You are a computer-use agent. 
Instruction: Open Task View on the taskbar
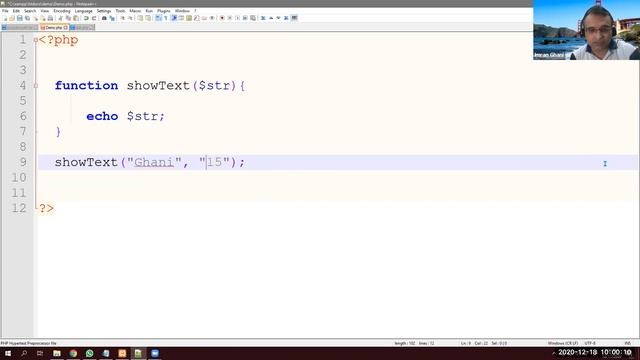(40, 353)
